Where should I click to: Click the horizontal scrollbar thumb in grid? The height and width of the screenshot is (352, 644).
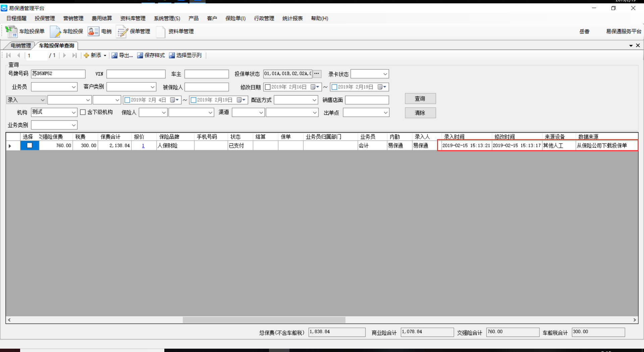click(264, 320)
